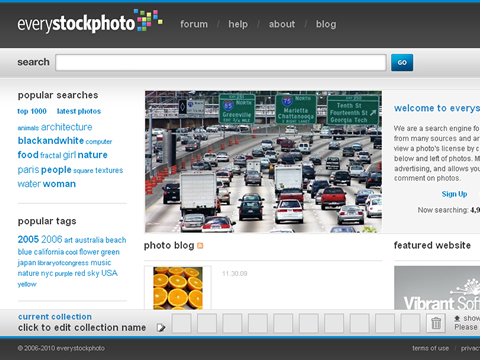Open the purple popular tag
480x360 pixels.
[x=64, y=274]
